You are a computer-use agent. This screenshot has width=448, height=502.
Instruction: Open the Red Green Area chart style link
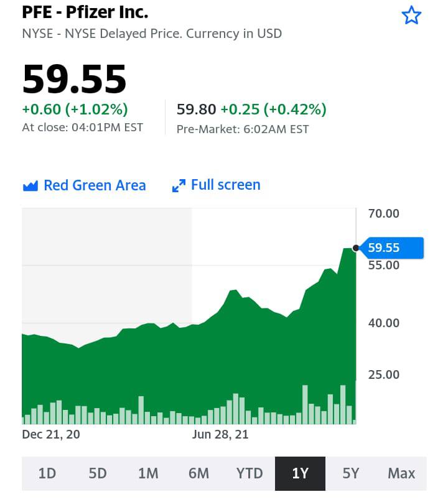pos(85,185)
